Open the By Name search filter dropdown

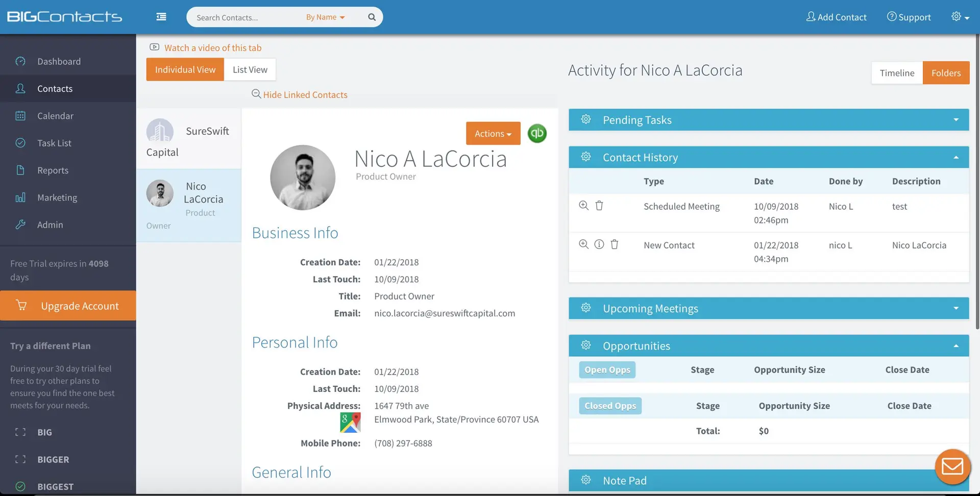325,17
